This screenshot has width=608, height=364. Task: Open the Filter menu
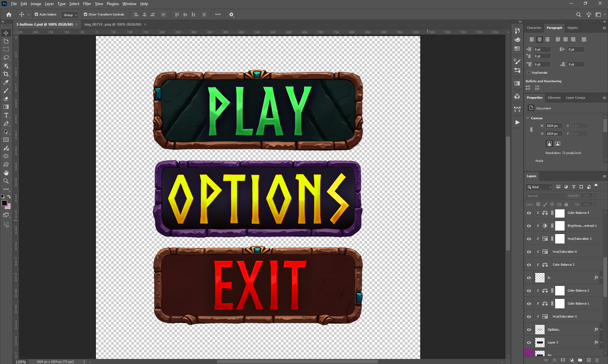(87, 4)
